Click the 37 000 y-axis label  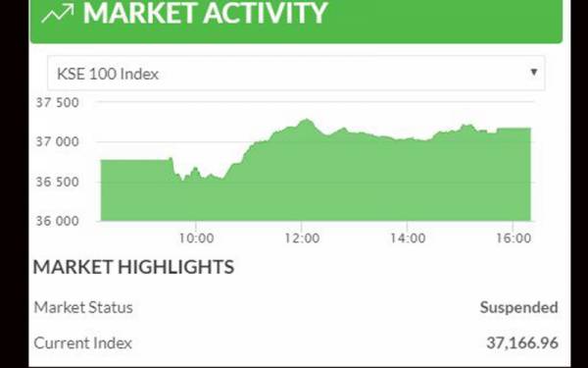point(58,142)
